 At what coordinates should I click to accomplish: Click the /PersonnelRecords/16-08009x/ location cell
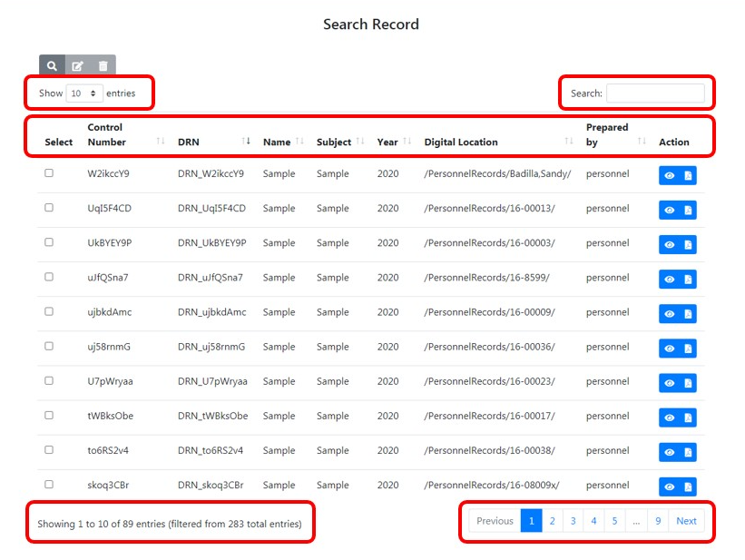click(x=492, y=485)
